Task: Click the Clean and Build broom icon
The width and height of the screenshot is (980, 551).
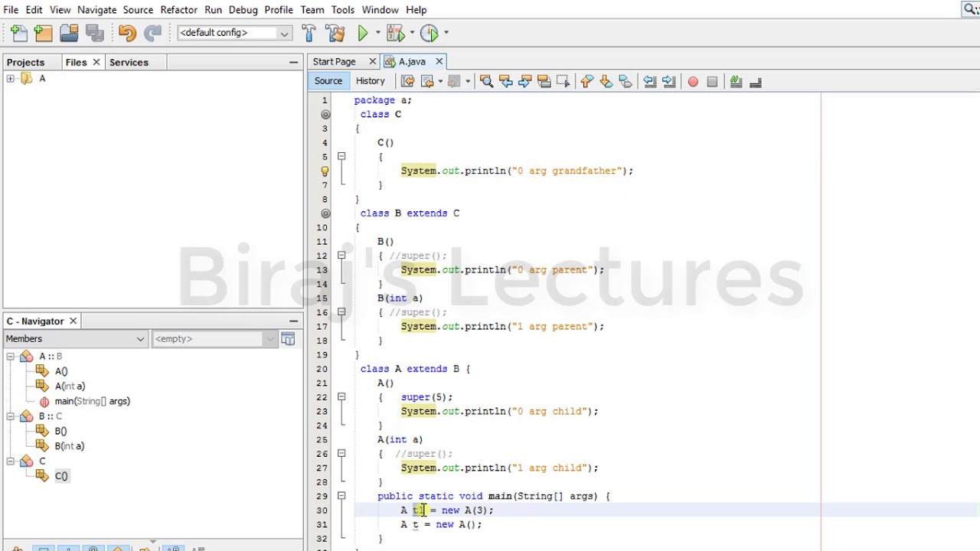Action: (335, 33)
